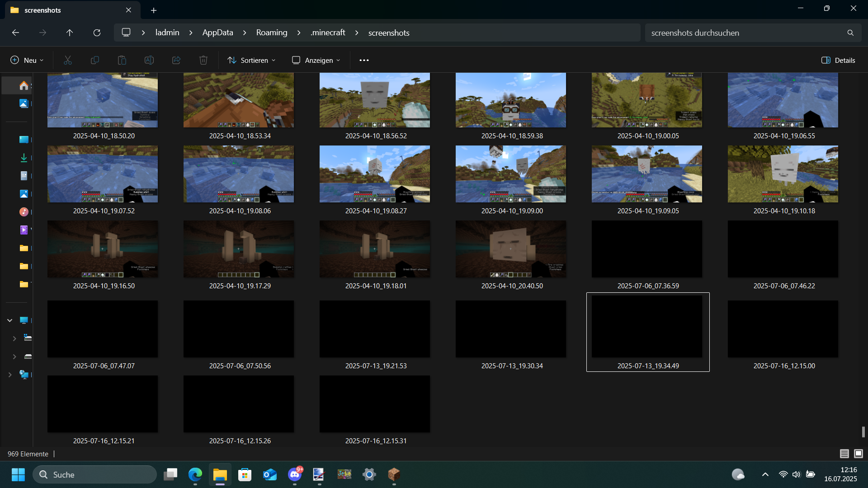Expand the chevron after ladmin in breadcrumb
Viewport: 868px width, 488px height.
[191, 33]
